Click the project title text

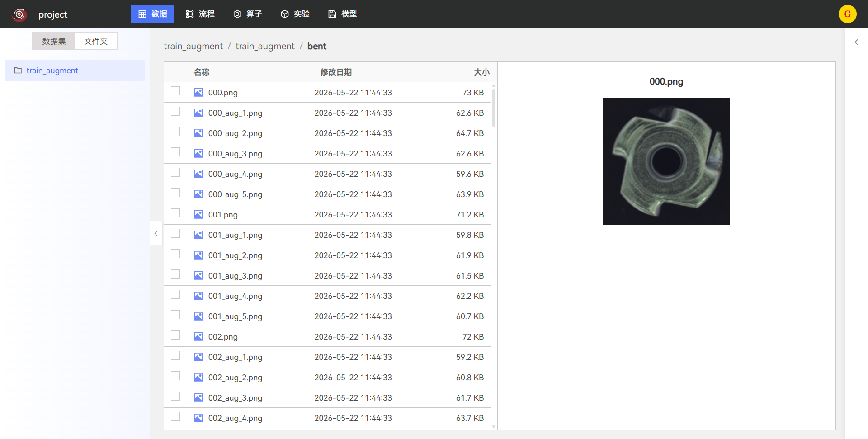(x=53, y=14)
